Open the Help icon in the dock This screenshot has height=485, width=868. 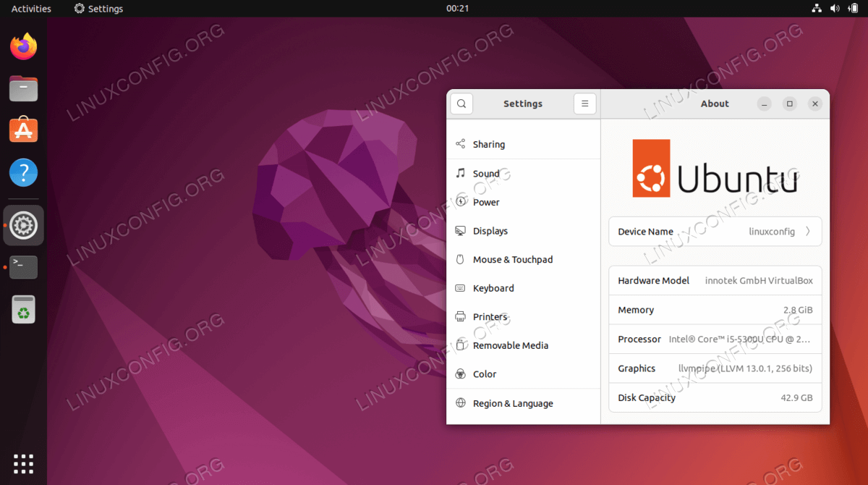(24, 173)
